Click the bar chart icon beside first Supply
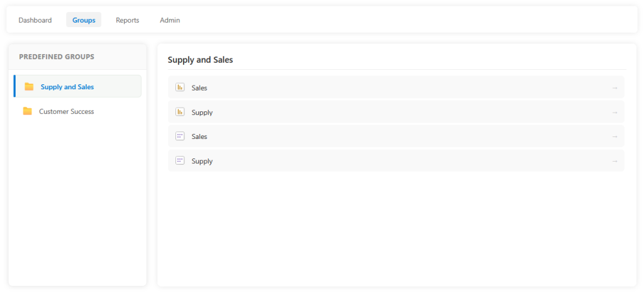The image size is (644, 293). pos(180,112)
